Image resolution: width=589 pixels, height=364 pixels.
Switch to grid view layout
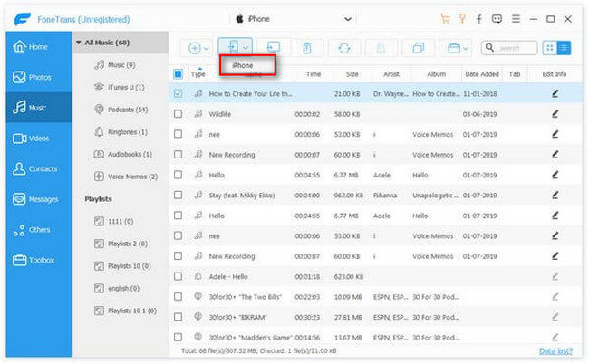[x=550, y=47]
